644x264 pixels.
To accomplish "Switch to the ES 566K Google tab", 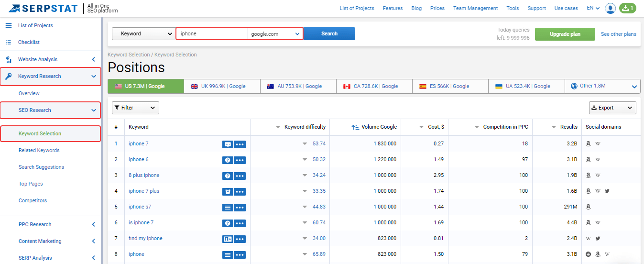I will (450, 86).
